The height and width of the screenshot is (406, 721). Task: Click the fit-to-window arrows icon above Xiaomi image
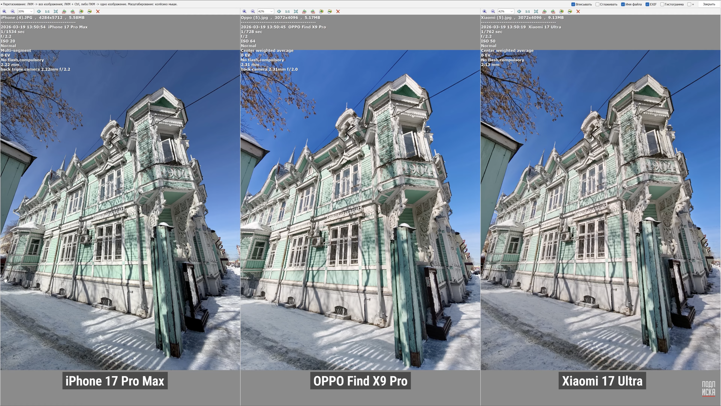click(536, 11)
